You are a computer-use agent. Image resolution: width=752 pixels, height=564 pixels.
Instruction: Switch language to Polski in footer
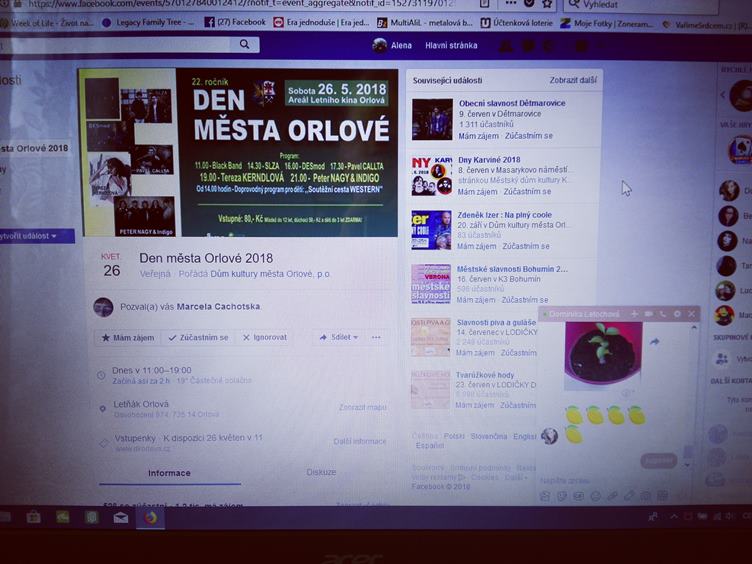pyautogui.click(x=454, y=436)
